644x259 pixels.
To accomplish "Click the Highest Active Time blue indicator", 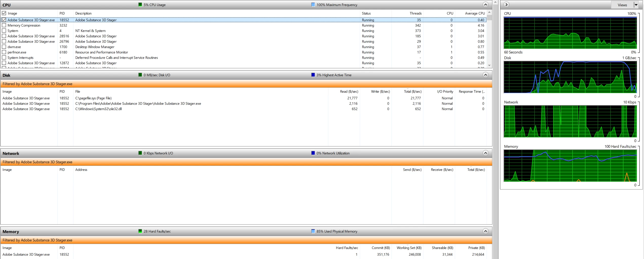I will click(313, 75).
